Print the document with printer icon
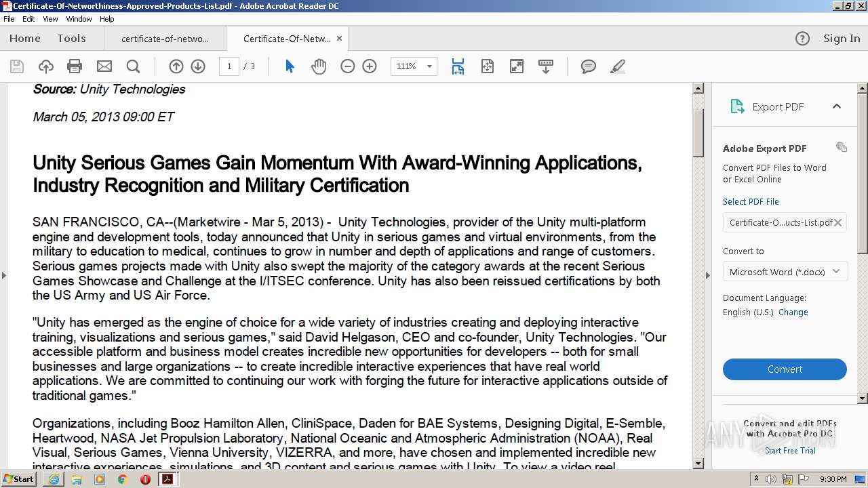 coord(75,66)
